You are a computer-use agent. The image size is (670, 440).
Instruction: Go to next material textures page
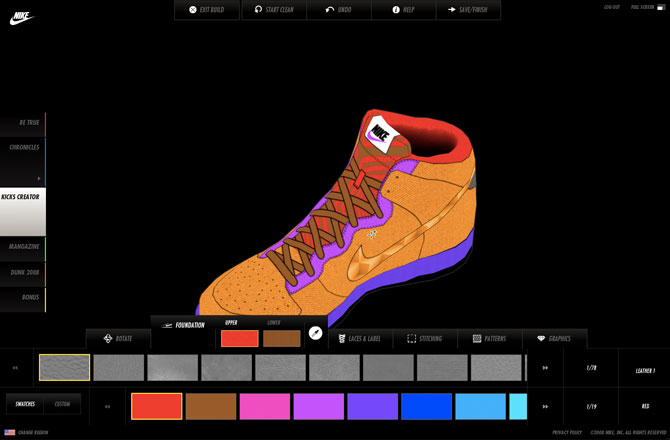[545, 368]
